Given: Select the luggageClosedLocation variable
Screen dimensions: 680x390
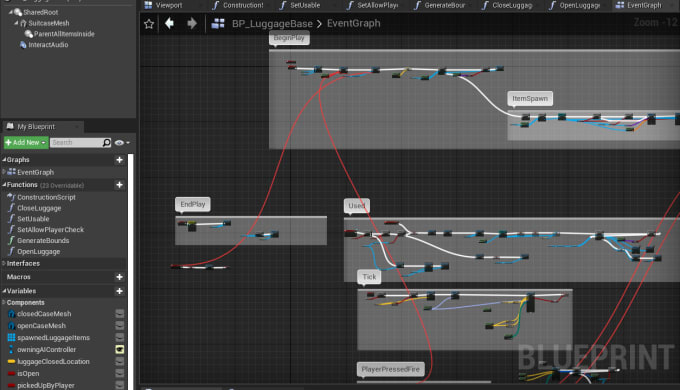Looking at the screenshot, I should point(53,361).
